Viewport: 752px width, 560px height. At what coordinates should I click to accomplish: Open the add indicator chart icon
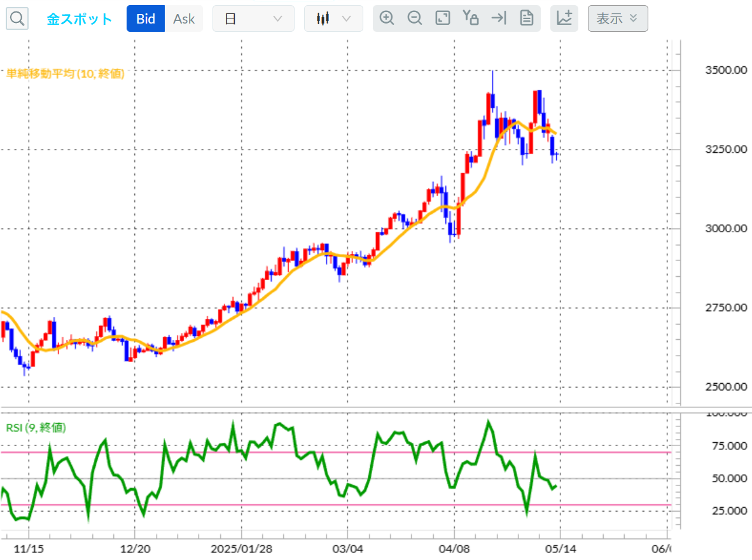pos(564,18)
